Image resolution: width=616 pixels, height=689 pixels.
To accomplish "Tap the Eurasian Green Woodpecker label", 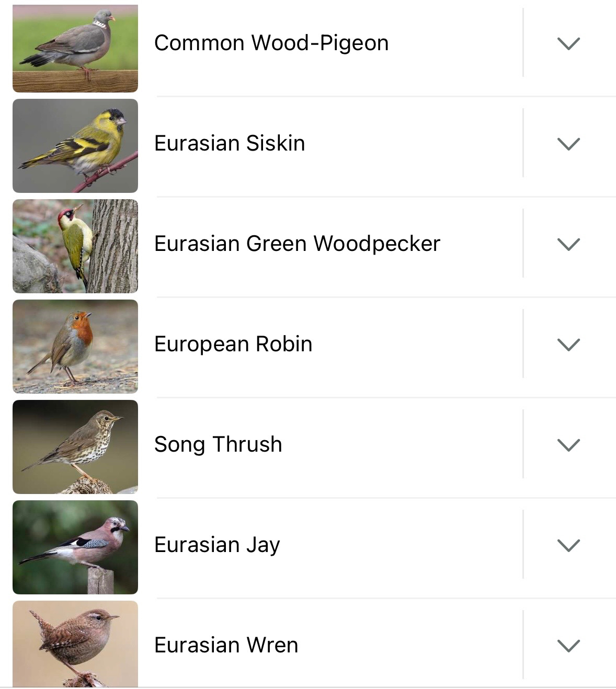I will coord(297,244).
